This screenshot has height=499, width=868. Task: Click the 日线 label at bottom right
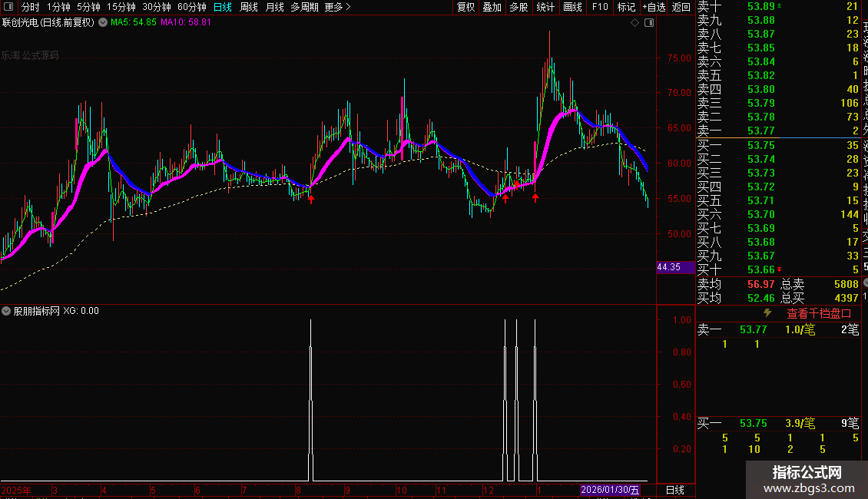point(674,490)
